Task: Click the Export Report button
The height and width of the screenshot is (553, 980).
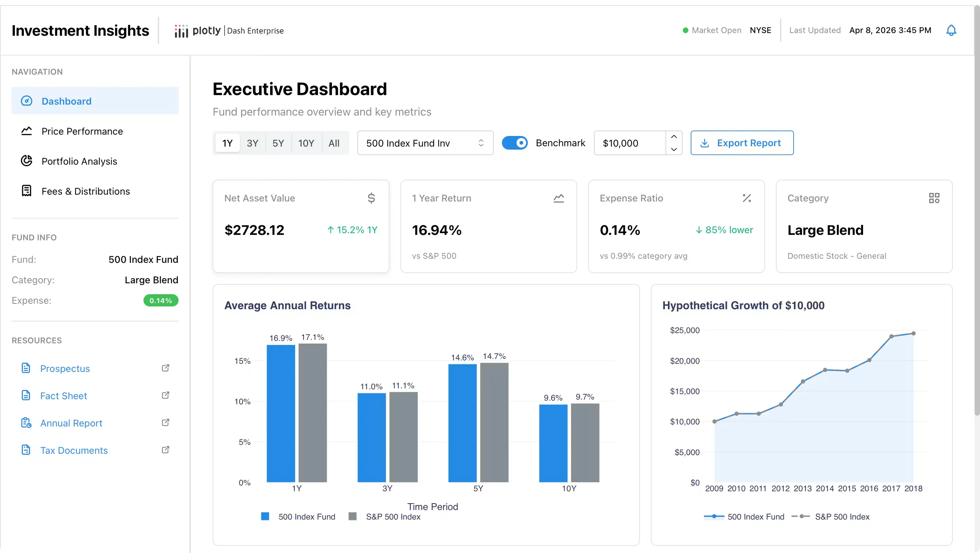Action: pyautogui.click(x=742, y=143)
